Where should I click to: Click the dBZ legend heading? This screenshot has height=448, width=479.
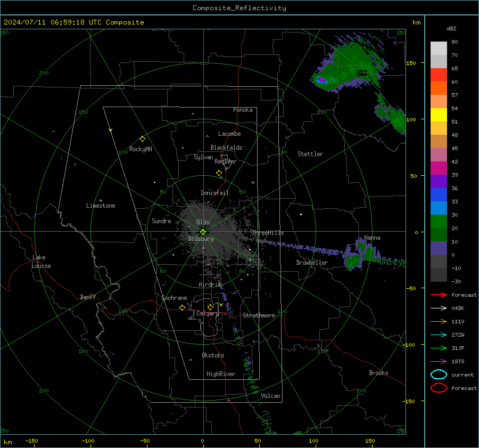(451, 29)
